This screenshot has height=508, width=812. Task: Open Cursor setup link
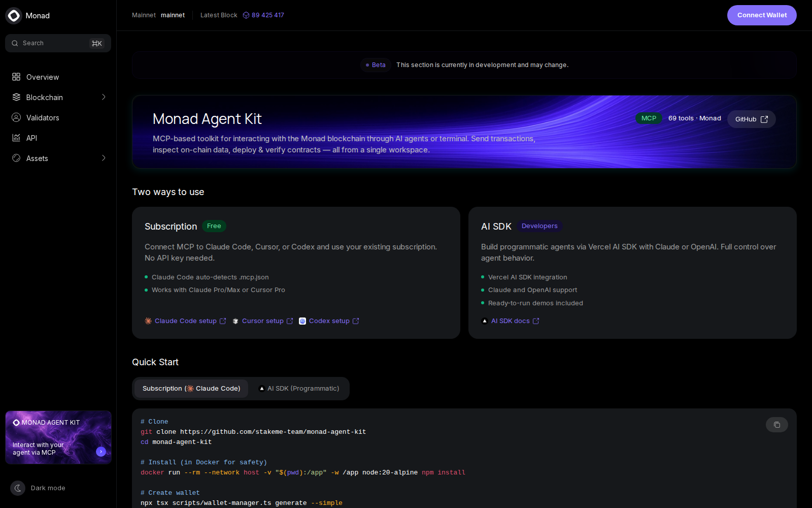click(x=263, y=321)
